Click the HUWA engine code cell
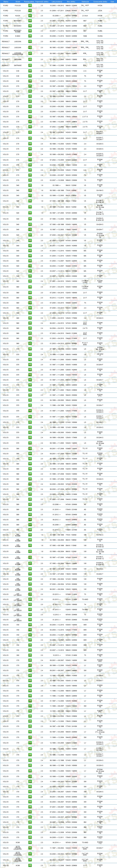Viewport: 117px width, 868px height. 100,36
